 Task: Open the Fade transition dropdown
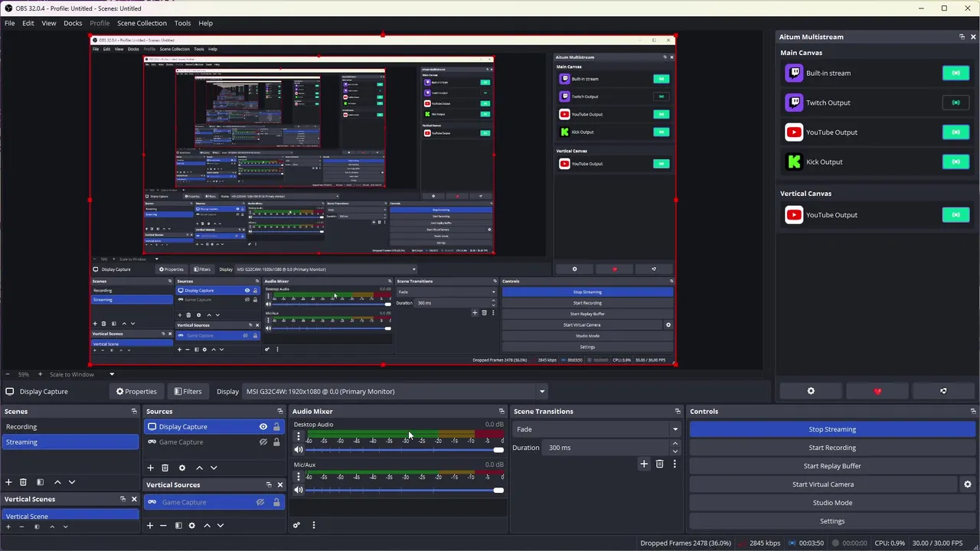(596, 429)
